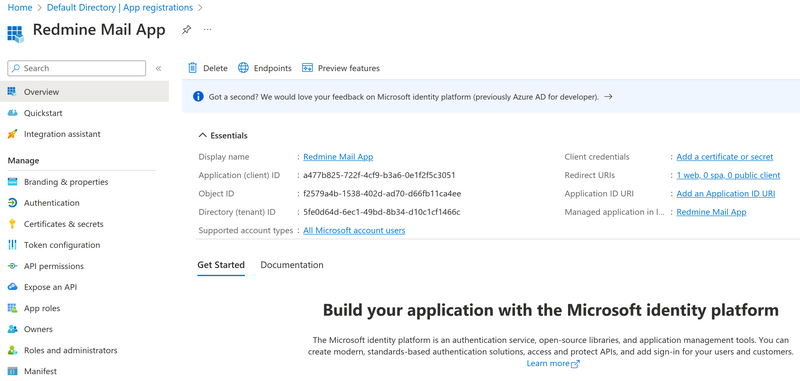Image resolution: width=800 pixels, height=381 pixels.
Task: Click the Delete button label
Action: pyautogui.click(x=215, y=68)
